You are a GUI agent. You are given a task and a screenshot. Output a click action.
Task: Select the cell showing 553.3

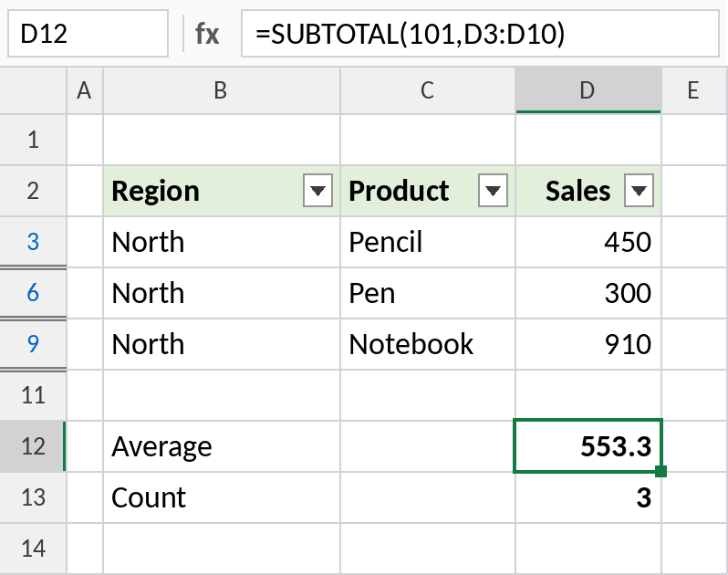point(588,446)
